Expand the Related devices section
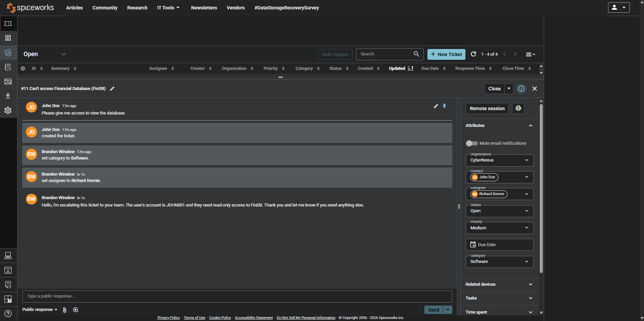The image size is (644, 321). pos(499,284)
